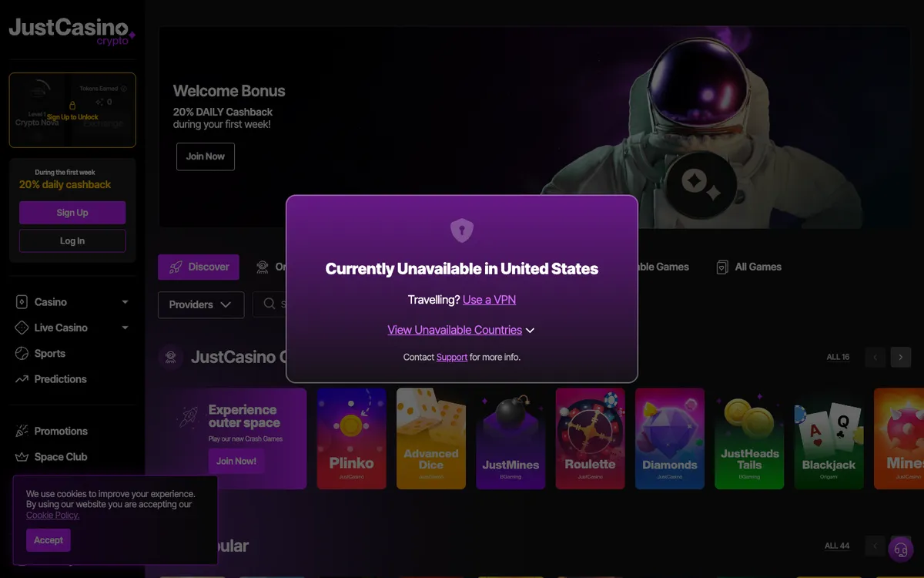Open the Providers dropdown
The image size is (924, 578).
tap(201, 304)
